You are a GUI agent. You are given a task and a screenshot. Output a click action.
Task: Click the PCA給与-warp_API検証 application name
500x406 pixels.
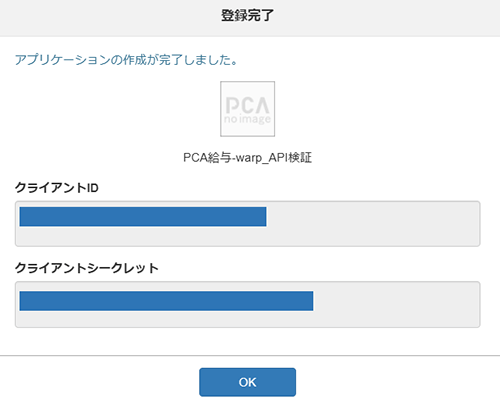coord(247,157)
